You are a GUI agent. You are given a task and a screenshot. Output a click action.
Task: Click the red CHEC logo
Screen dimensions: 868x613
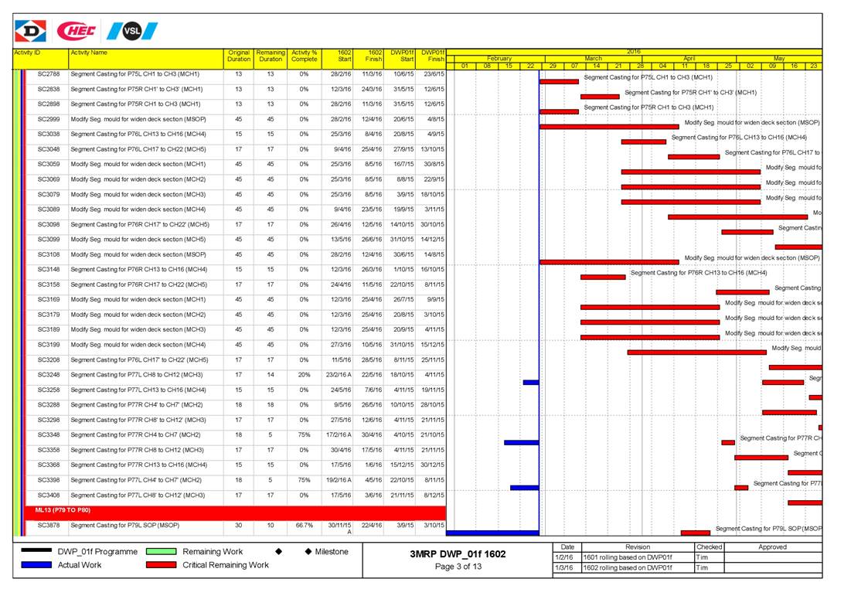pos(77,31)
